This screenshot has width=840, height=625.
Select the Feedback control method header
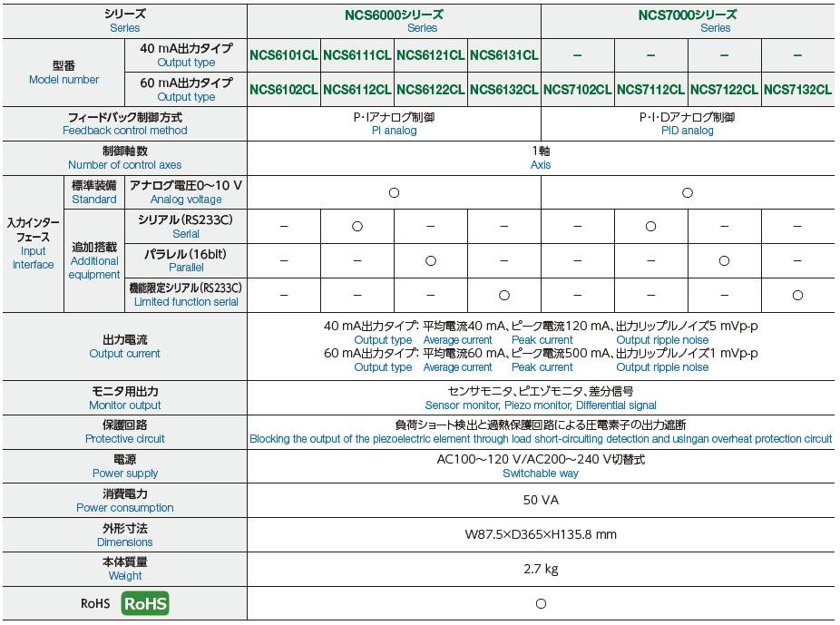coord(125,123)
